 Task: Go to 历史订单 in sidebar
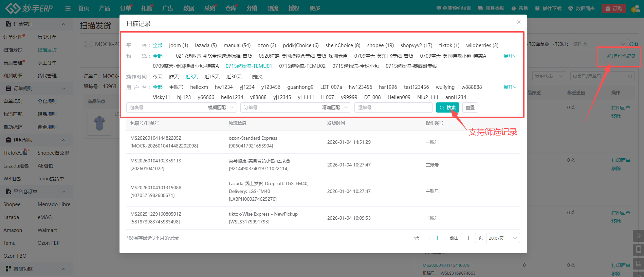click(x=47, y=37)
